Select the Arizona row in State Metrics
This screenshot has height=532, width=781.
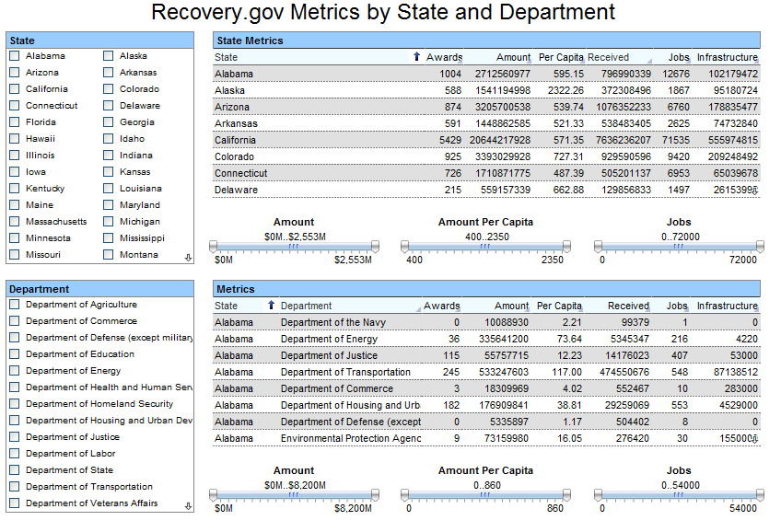[x=486, y=107]
